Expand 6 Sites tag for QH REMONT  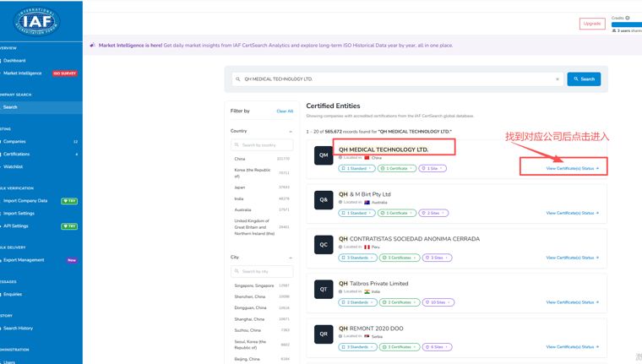tap(437, 347)
